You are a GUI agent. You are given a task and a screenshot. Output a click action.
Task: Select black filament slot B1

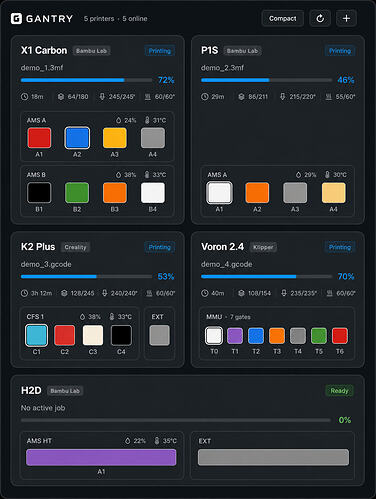click(x=39, y=192)
